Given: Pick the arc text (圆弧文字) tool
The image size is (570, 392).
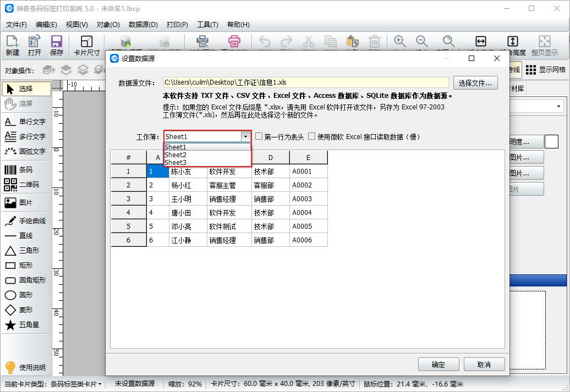Looking at the screenshot, I should [26, 151].
